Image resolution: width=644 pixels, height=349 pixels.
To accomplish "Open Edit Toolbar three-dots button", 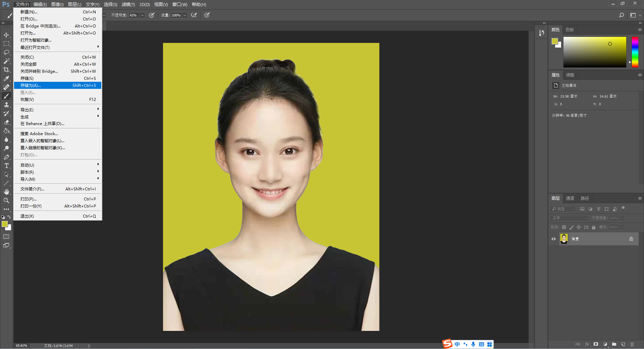I will (x=6, y=209).
